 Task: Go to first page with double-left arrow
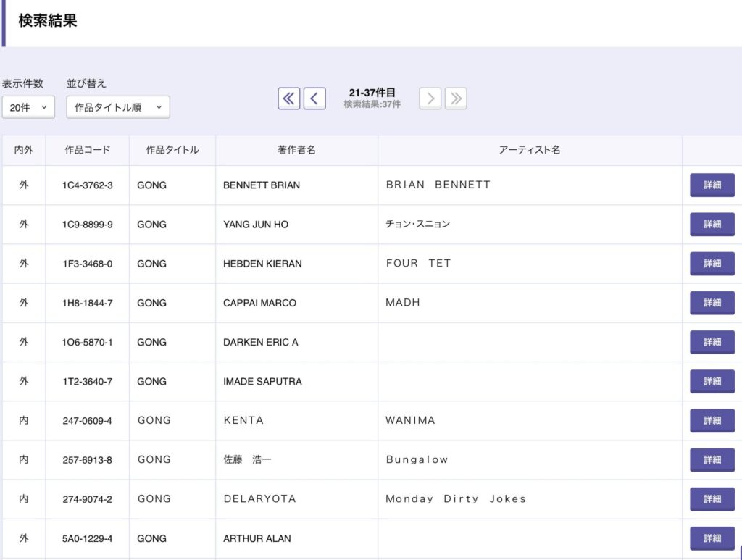[288, 99]
